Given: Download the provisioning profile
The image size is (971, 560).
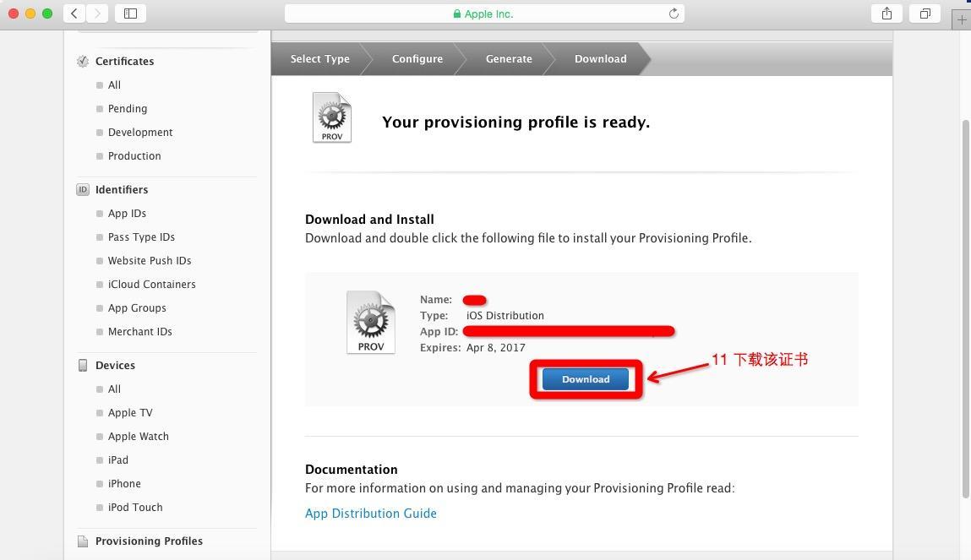Looking at the screenshot, I should click(585, 379).
